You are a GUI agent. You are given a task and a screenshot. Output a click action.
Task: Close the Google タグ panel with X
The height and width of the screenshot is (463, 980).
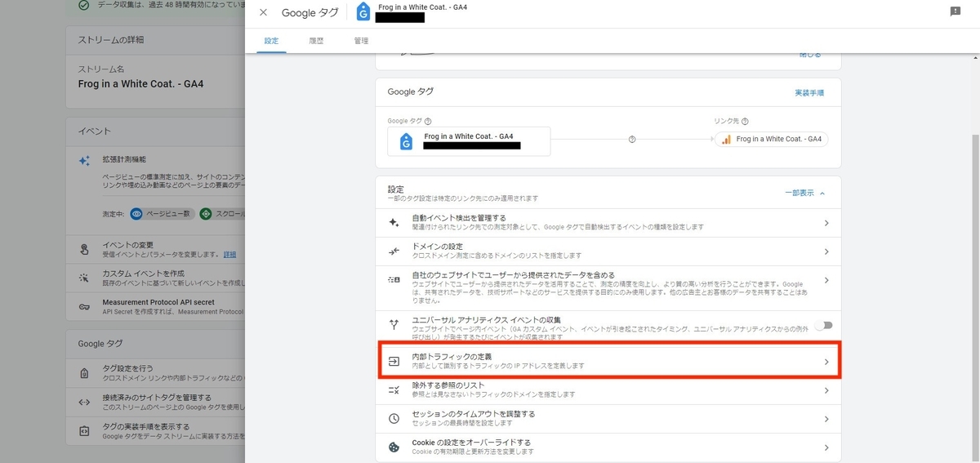point(263,12)
